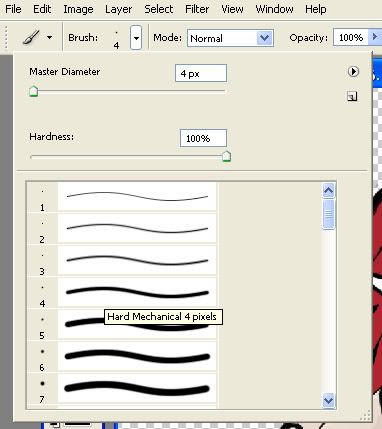Click the brush list scroll up arrow
The image size is (382, 429).
[329, 191]
